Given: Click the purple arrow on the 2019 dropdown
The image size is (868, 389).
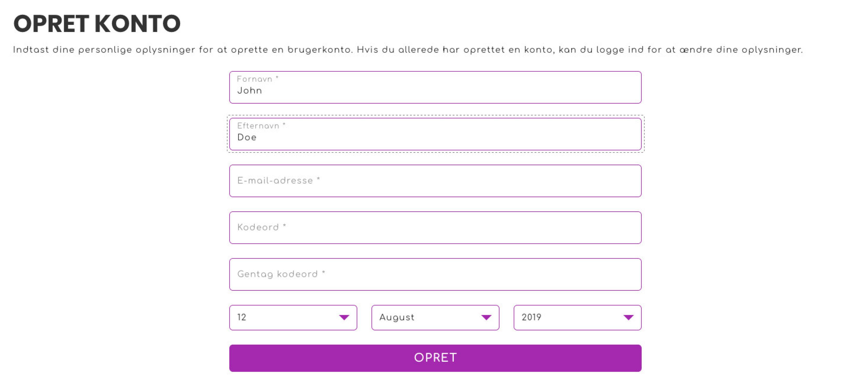Looking at the screenshot, I should (x=628, y=317).
